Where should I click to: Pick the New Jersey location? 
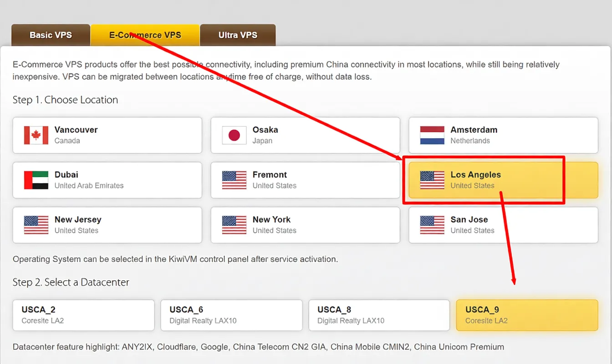click(107, 225)
